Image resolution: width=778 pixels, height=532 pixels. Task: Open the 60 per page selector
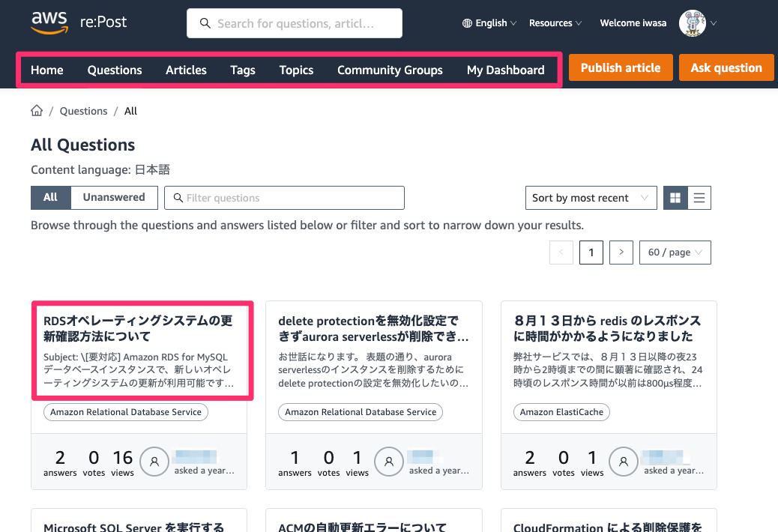point(675,253)
